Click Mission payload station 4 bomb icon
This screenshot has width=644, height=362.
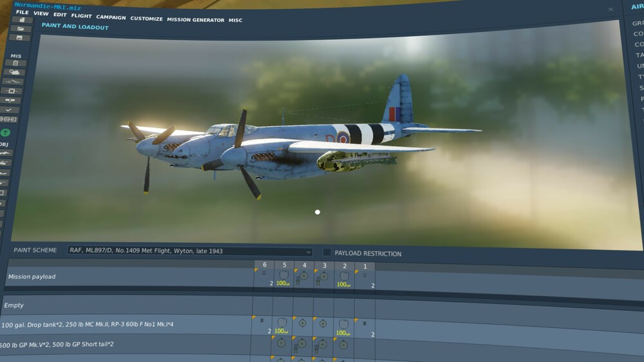click(303, 278)
